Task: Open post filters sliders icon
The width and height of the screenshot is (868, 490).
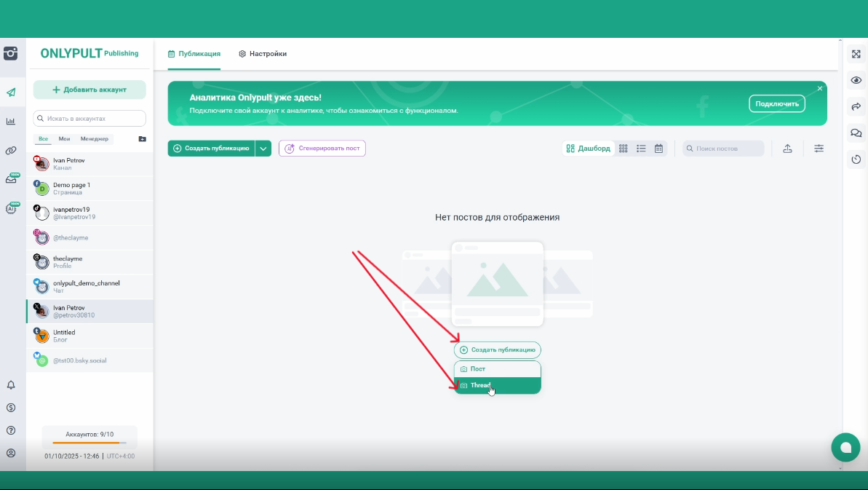Action: point(819,149)
